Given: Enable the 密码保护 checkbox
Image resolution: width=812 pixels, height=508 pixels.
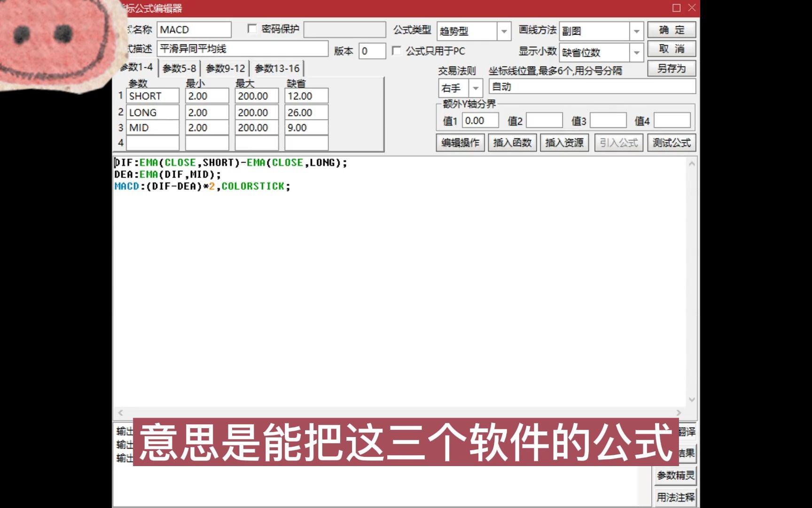Looking at the screenshot, I should coord(252,28).
